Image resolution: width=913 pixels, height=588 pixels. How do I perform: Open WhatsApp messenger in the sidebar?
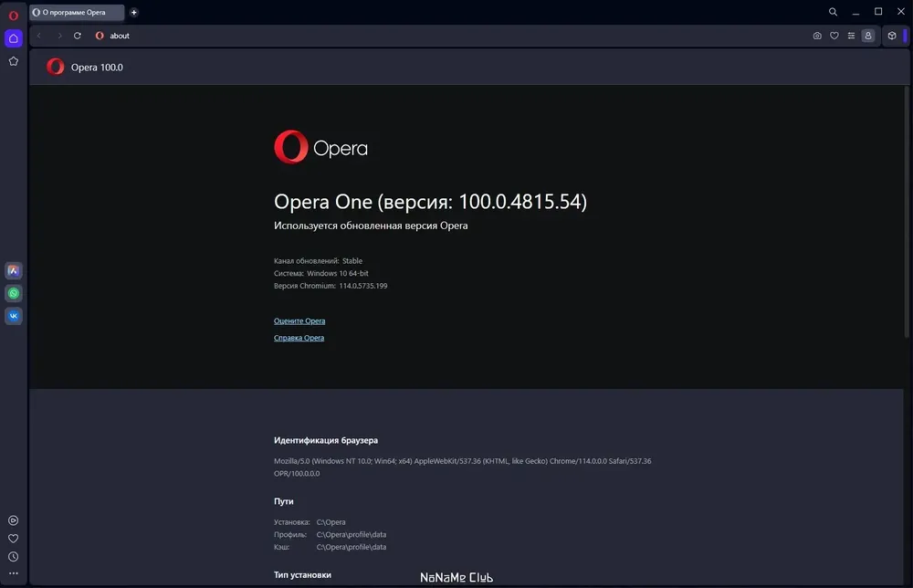tap(14, 293)
